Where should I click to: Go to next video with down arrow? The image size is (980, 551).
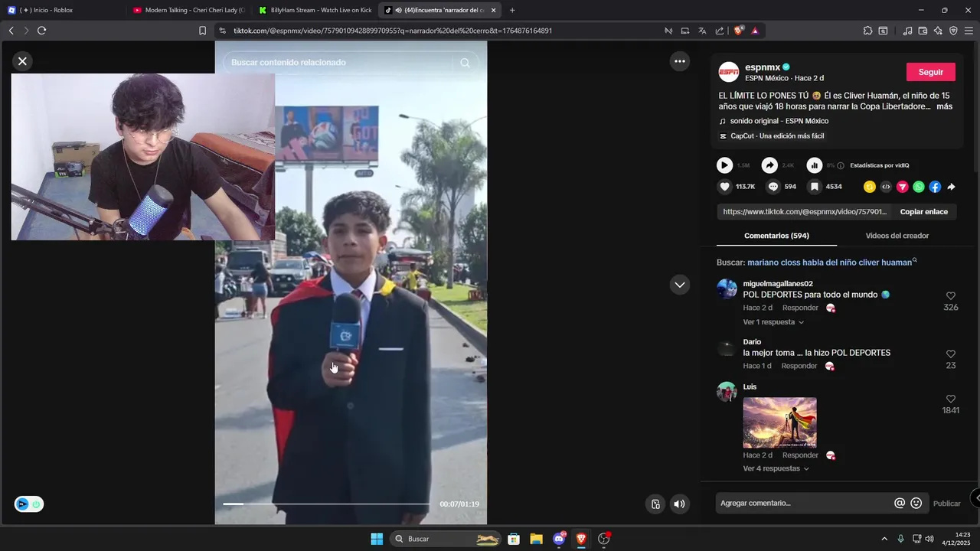click(x=680, y=285)
